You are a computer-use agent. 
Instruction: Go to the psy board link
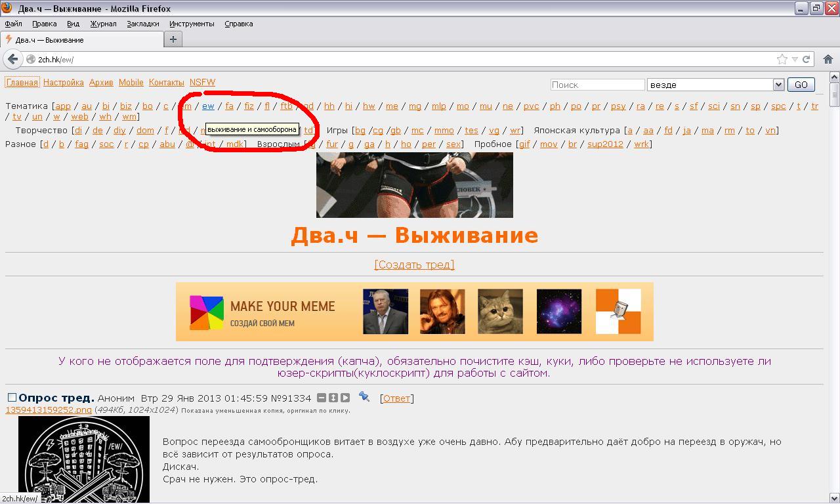pos(618,106)
